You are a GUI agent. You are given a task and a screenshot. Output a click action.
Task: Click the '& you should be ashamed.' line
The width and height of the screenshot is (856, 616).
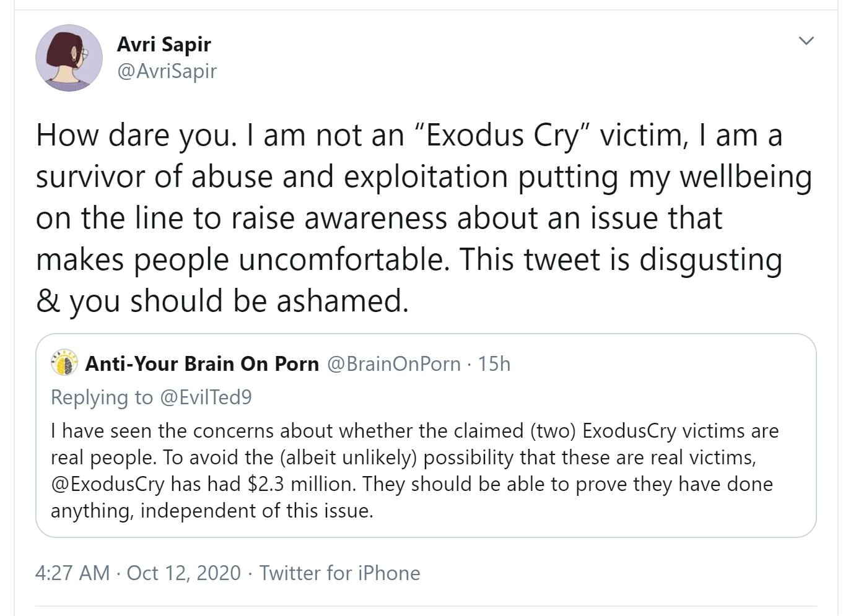tap(222, 300)
